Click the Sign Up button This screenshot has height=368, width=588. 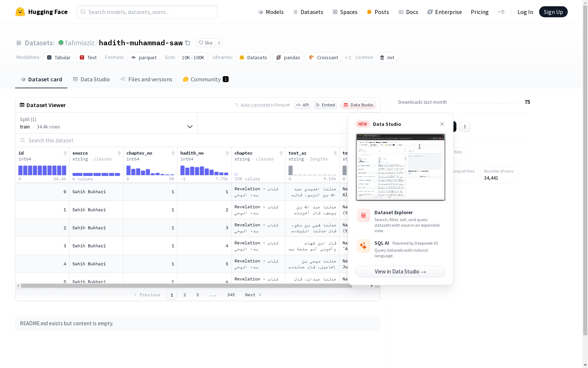[553, 12]
